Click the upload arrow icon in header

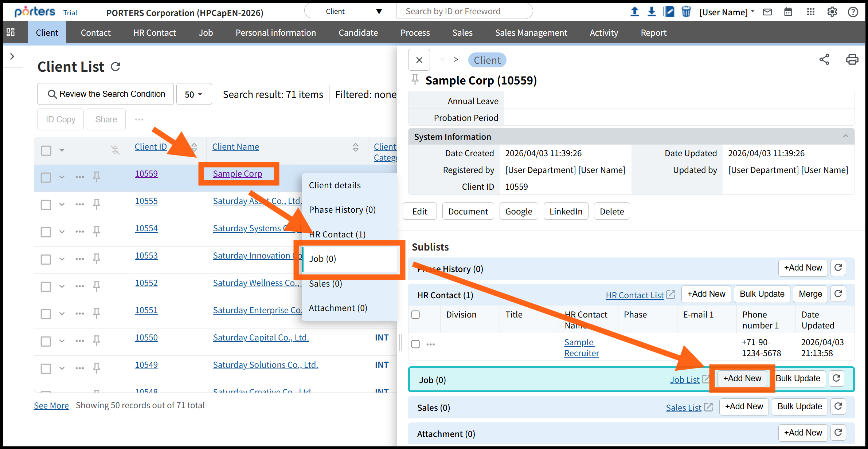click(634, 12)
